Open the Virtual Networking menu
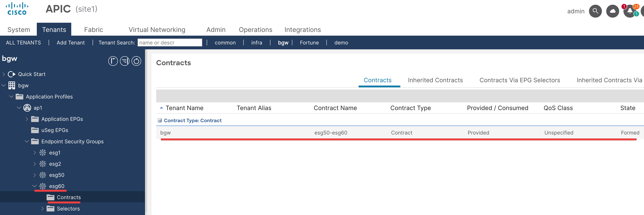The width and height of the screenshot is (644, 215). (157, 30)
